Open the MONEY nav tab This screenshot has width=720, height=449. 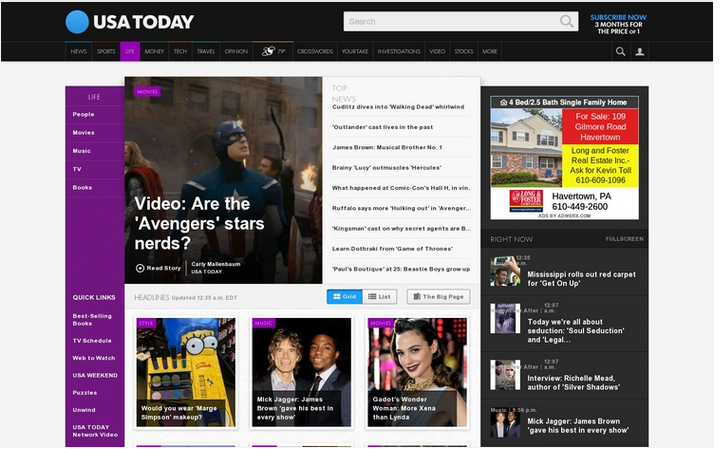coord(154,51)
